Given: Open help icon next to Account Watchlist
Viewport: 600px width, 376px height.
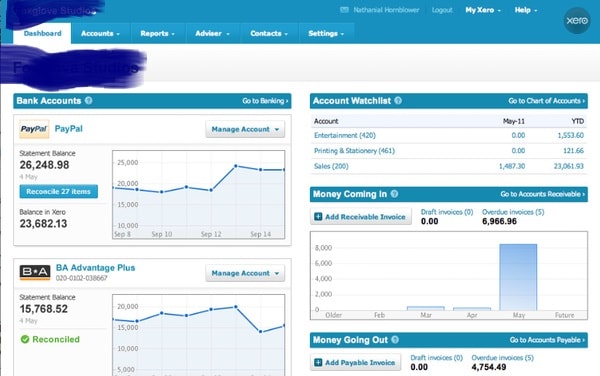Looking at the screenshot, I should (x=398, y=101).
